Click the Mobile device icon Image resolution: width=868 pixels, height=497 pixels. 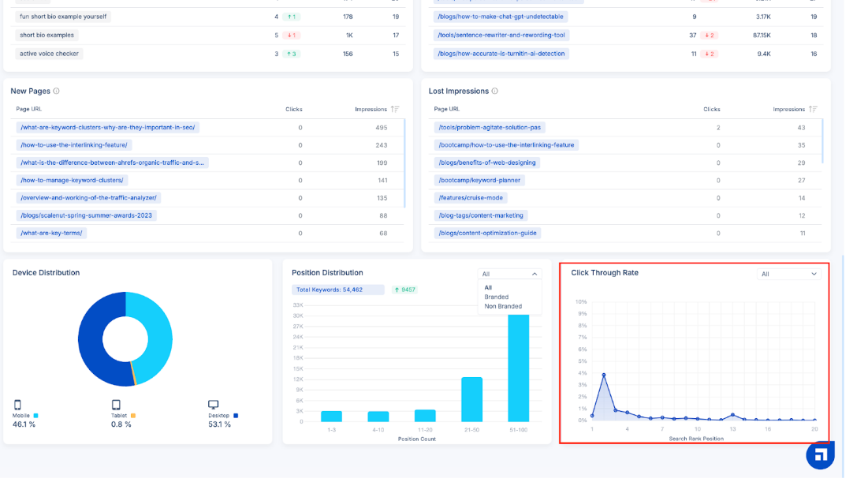[17, 405]
